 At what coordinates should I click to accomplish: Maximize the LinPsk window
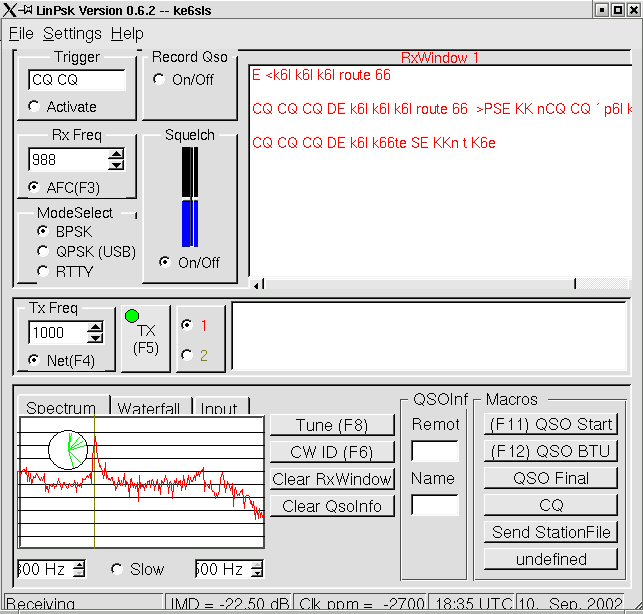618,10
